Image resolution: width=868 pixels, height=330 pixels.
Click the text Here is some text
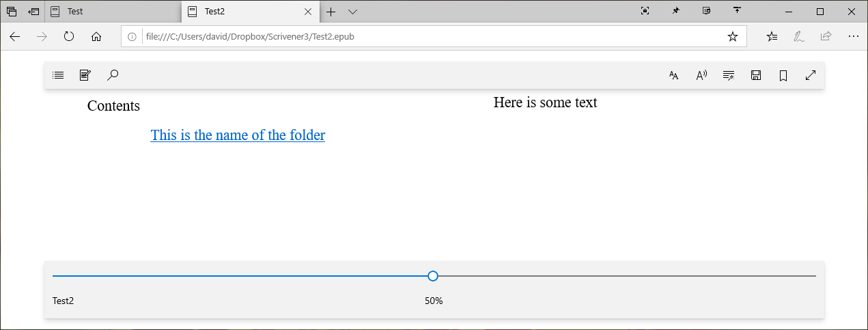click(x=545, y=102)
